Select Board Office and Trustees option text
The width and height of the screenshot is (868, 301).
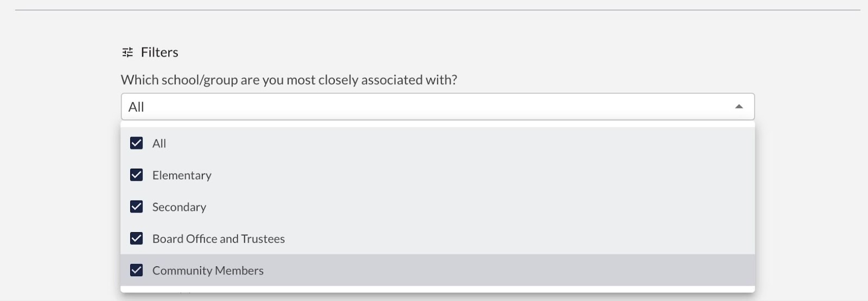[219, 239]
